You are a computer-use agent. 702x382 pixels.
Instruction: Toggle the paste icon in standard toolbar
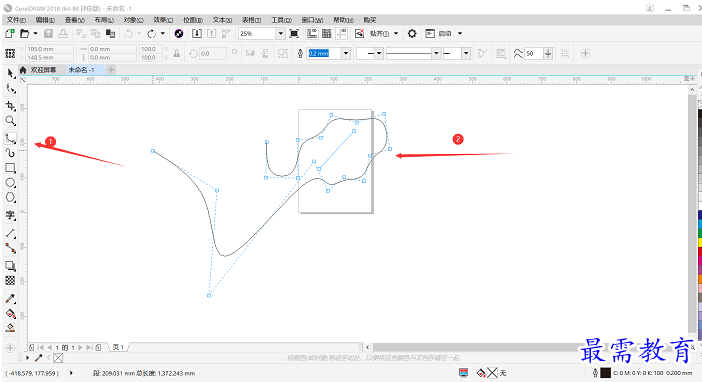pos(110,34)
